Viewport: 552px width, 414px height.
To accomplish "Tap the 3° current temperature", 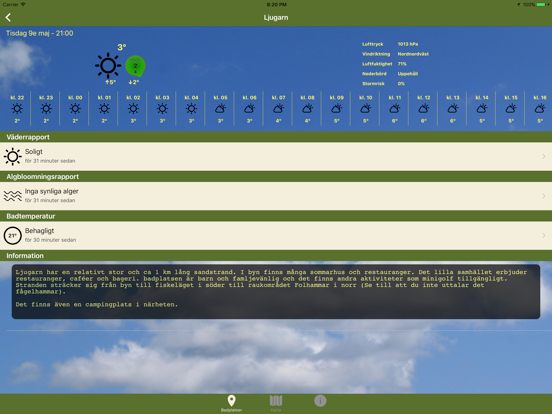I will click(x=122, y=47).
